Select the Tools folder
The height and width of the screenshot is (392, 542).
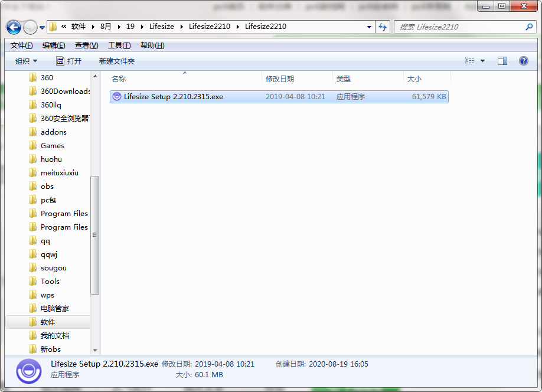(x=50, y=282)
